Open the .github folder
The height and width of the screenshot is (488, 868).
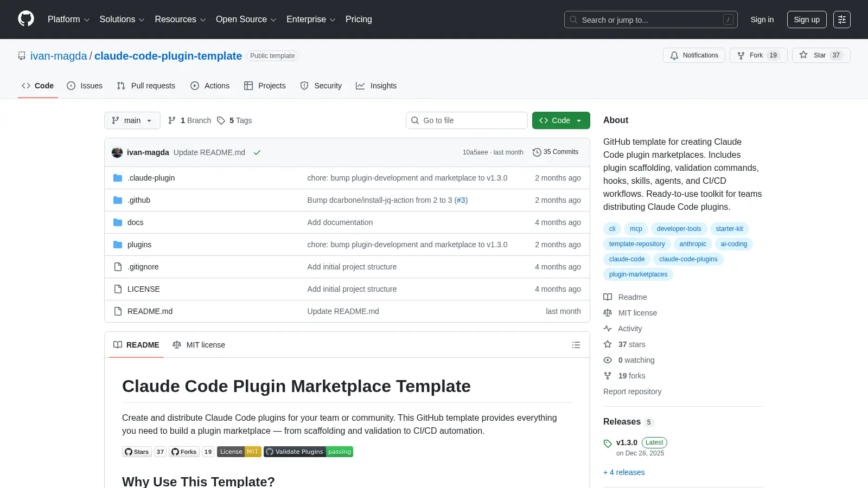coord(139,200)
